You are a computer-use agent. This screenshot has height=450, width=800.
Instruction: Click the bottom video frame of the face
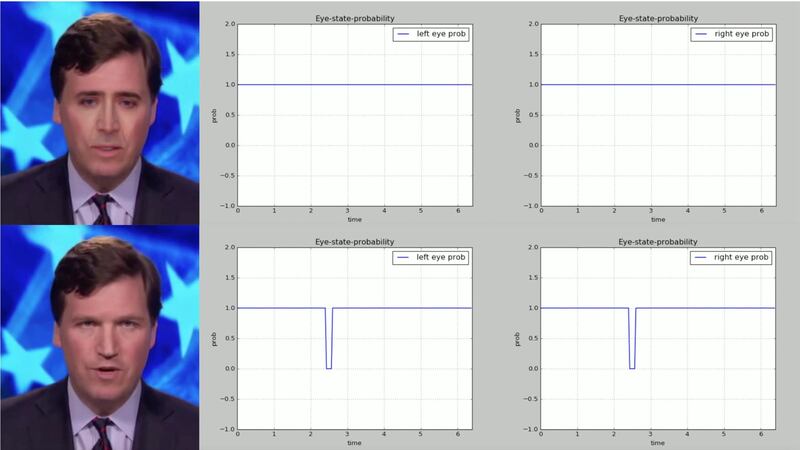[x=100, y=337]
